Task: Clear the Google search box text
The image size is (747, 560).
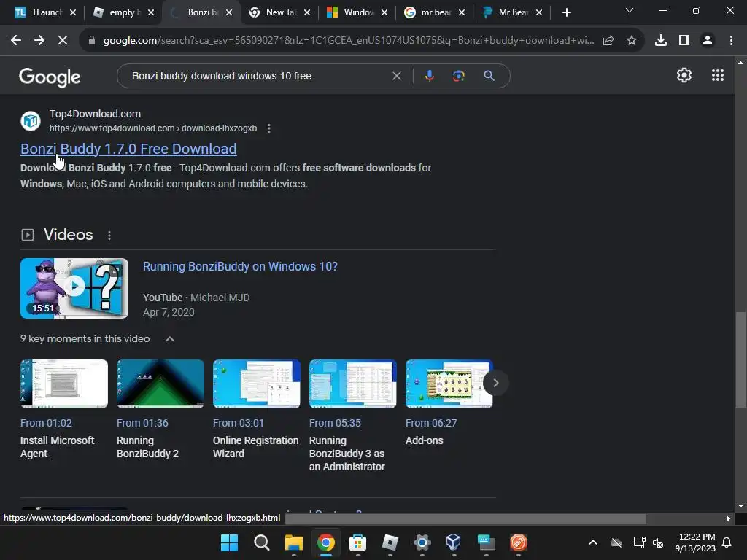Action: coord(396,76)
